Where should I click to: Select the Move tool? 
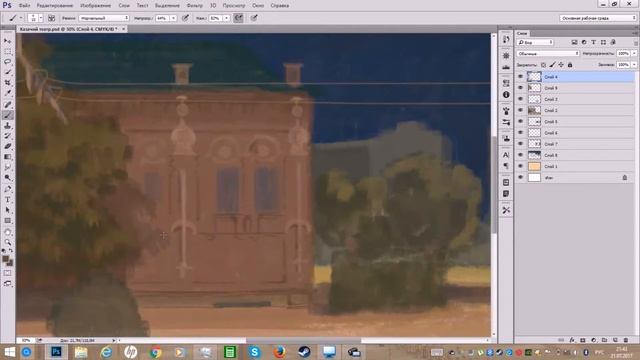coord(7,41)
